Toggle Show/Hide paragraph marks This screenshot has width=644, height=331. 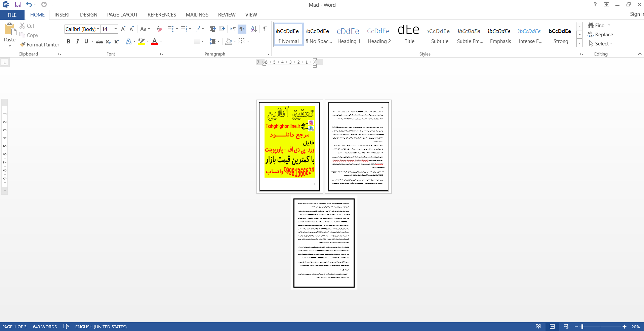click(265, 29)
